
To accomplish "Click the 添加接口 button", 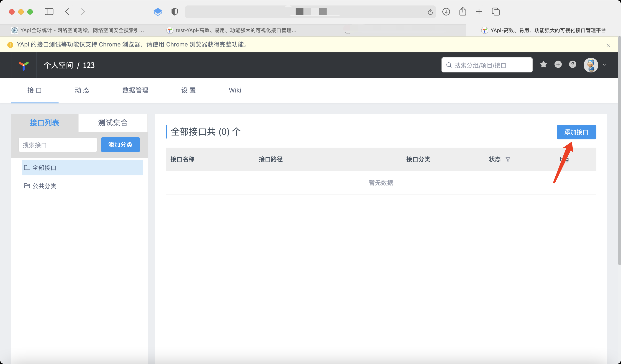I will coord(576,132).
